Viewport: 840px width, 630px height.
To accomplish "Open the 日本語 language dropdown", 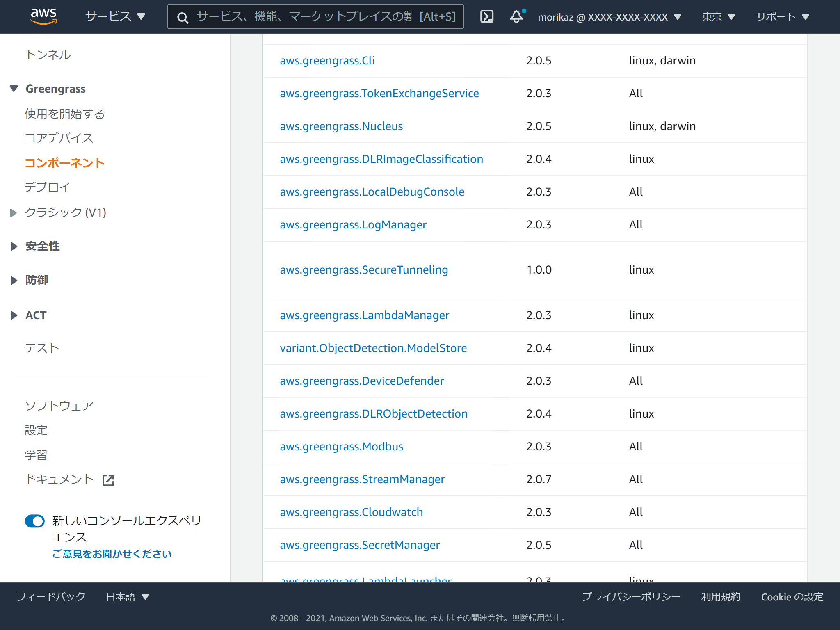I will 127,597.
